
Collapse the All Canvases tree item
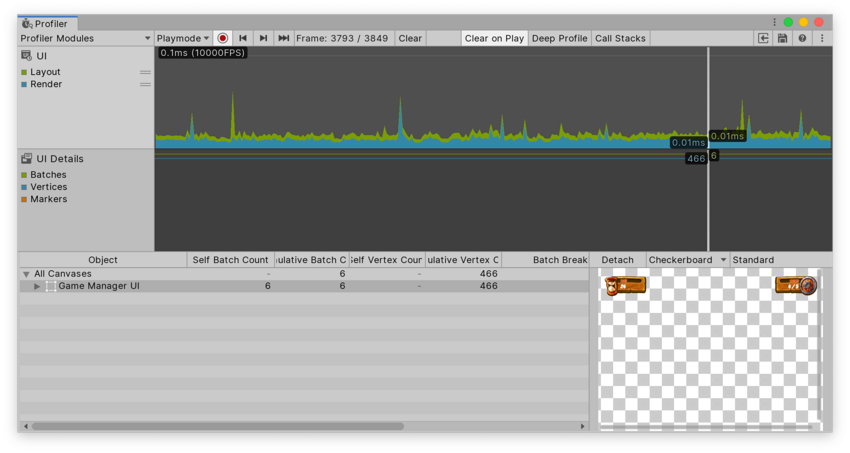click(x=26, y=274)
